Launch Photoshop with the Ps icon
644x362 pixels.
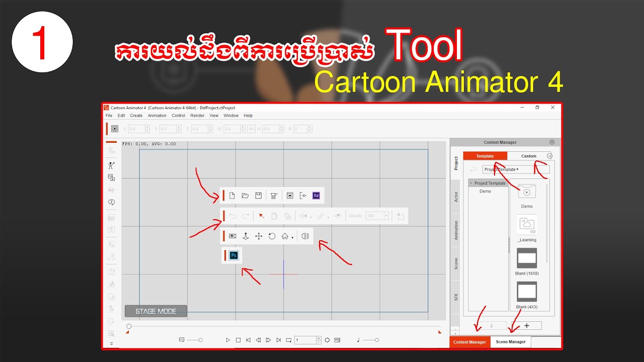[x=233, y=255]
